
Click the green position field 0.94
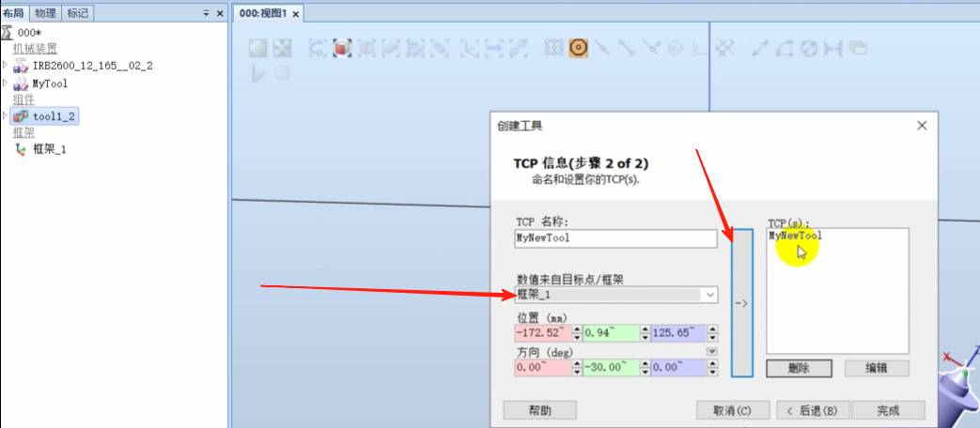(612, 333)
